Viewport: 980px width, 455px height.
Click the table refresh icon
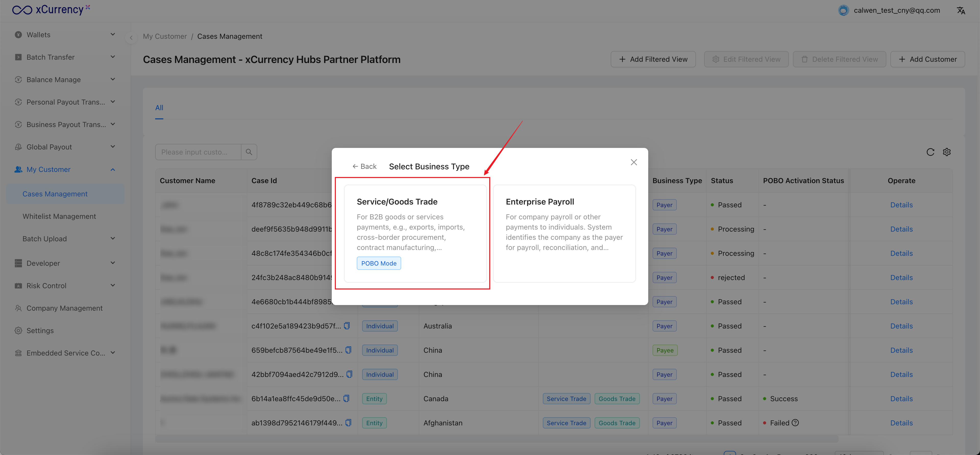pos(930,152)
